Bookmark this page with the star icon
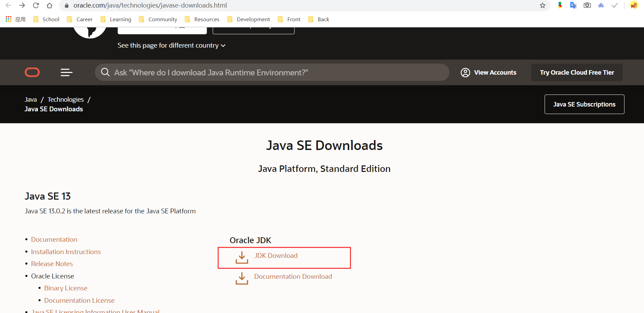Image resolution: width=644 pixels, height=313 pixels. tap(542, 5)
